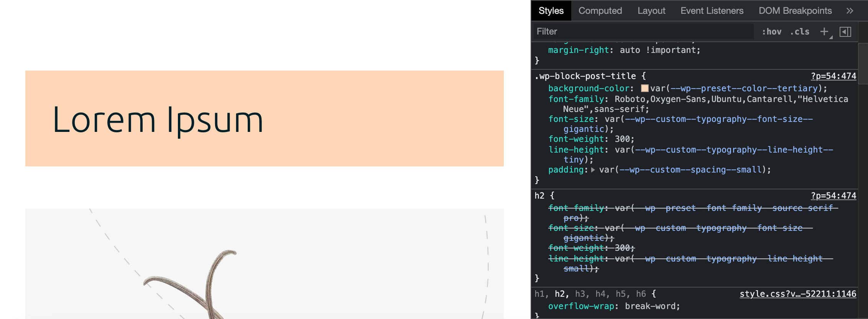Show more DevTools tabs chevron
Viewport: 868px width, 319px height.
point(850,11)
